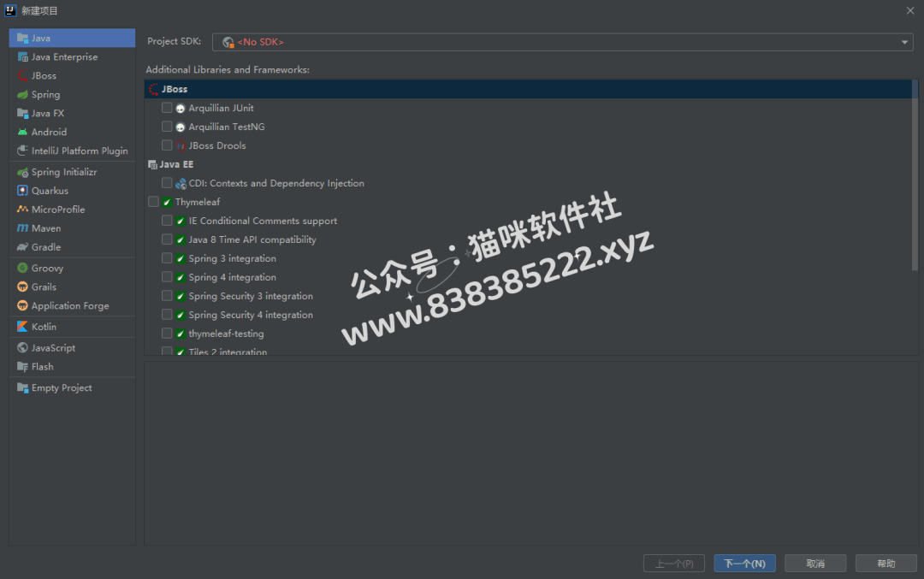
Task: Check the Spring 4 integration box
Action: (167, 277)
